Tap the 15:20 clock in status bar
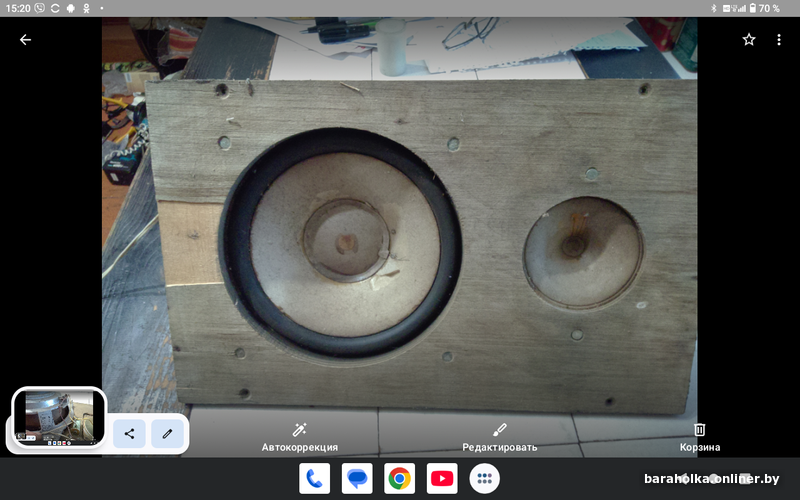This screenshot has height=500, width=800. point(17,8)
